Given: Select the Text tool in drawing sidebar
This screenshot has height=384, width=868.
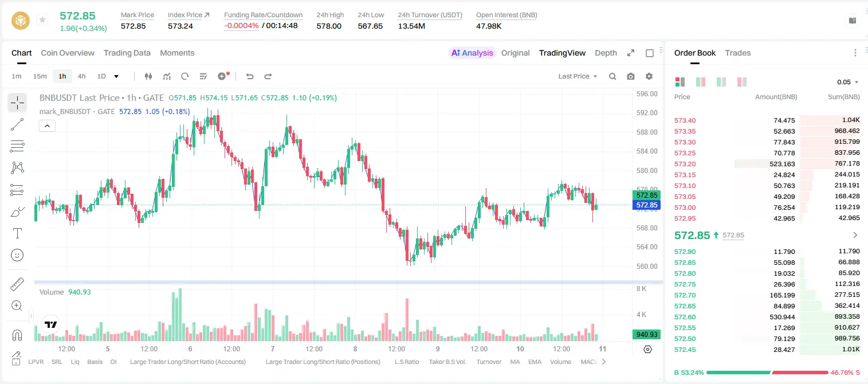Looking at the screenshot, I should 17,233.
